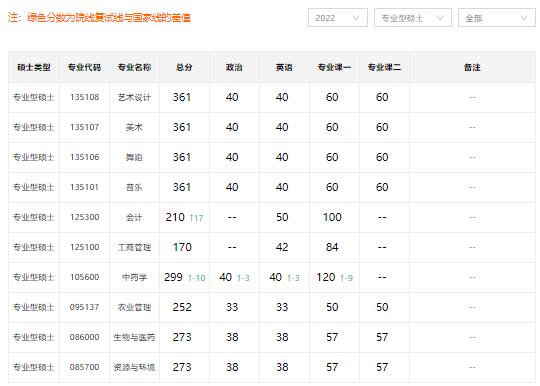Select major code 105600
540x386 pixels.
pyautogui.click(x=84, y=277)
